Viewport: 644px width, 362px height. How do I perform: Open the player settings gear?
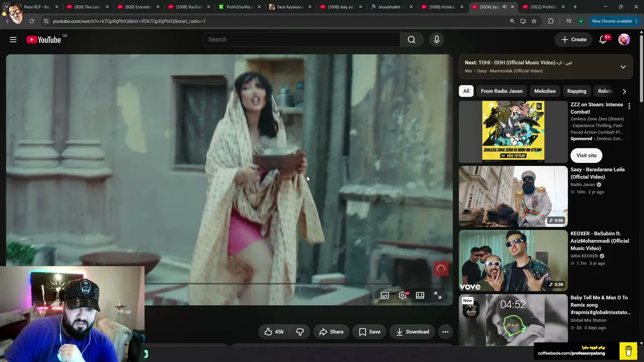[403, 296]
